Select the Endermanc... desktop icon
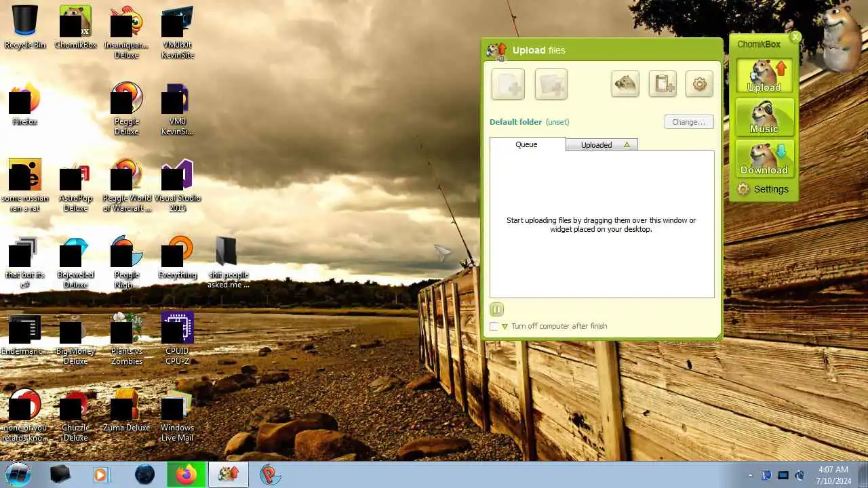Viewport: 868px width, 488px height. pos(25,334)
